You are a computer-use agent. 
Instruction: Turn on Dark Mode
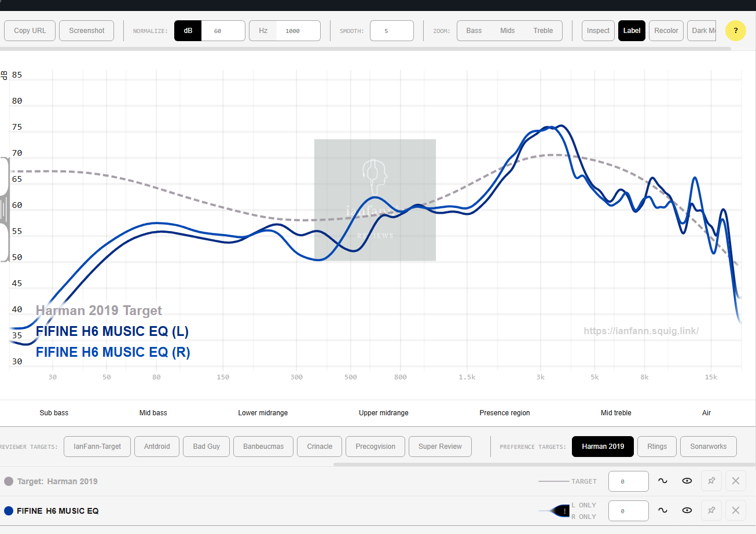coord(702,31)
